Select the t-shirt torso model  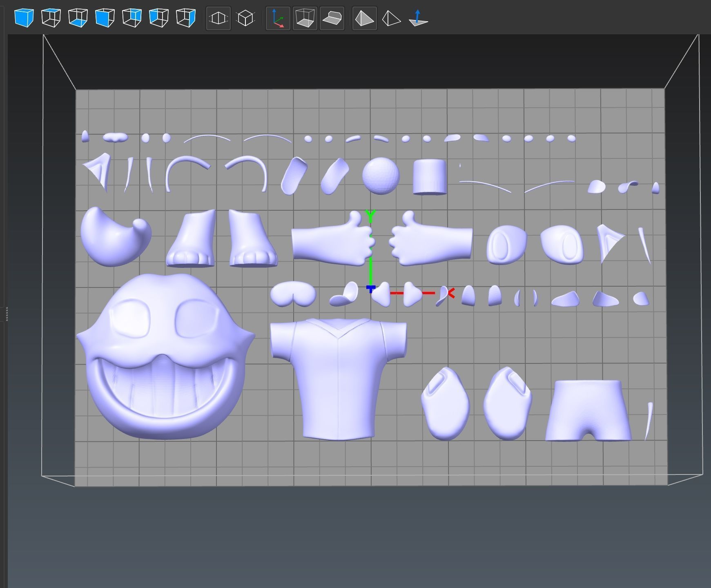[338, 379]
